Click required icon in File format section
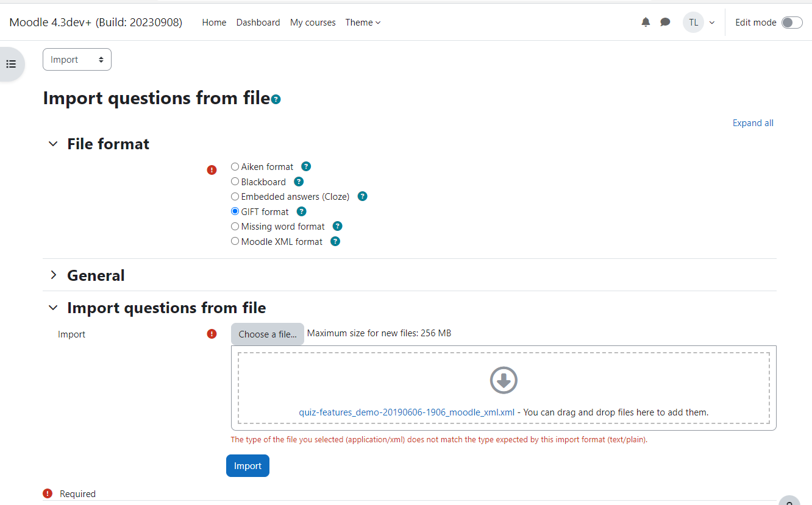 pyautogui.click(x=212, y=170)
